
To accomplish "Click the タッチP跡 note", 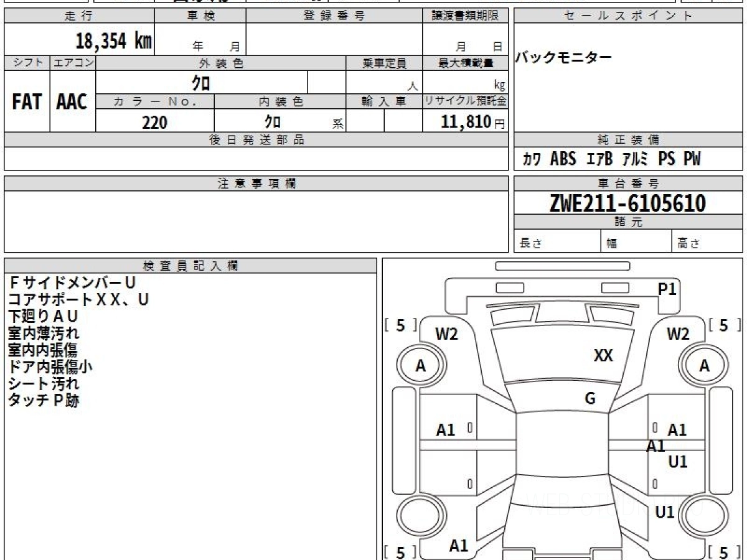I will coord(44,401).
